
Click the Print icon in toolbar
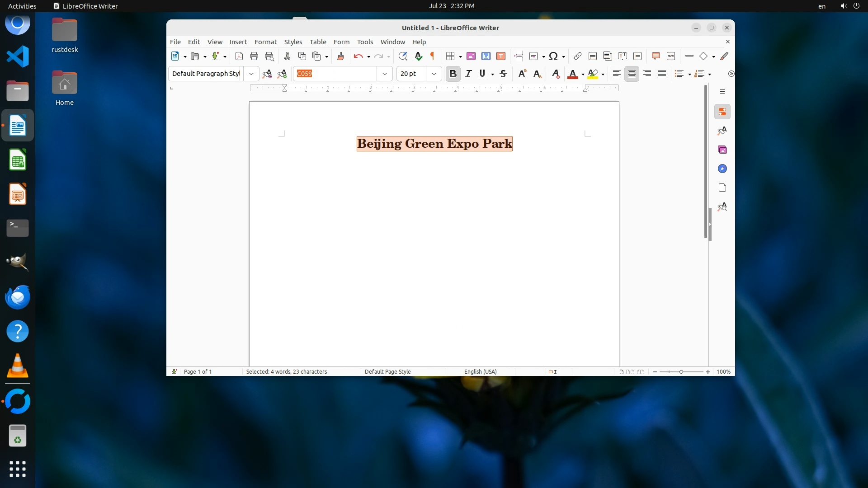tap(254, 56)
